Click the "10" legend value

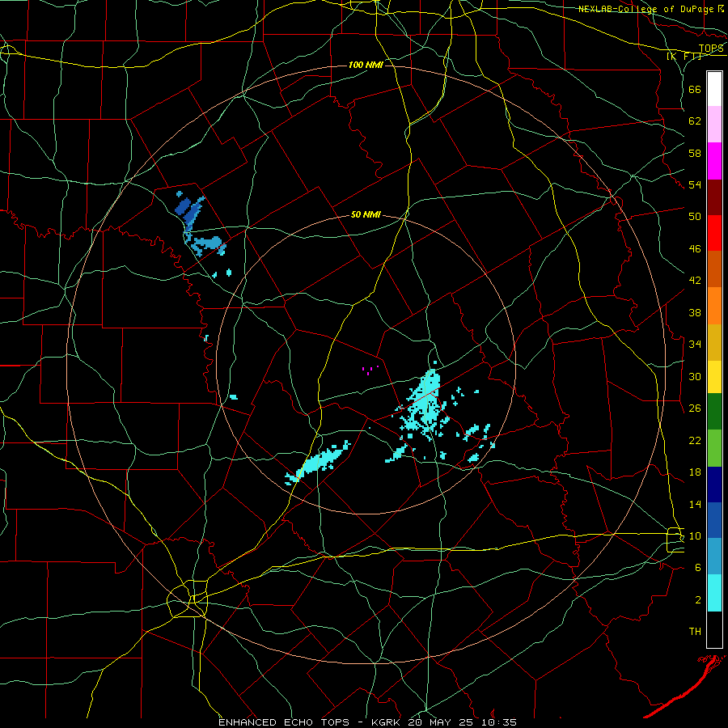695,535
